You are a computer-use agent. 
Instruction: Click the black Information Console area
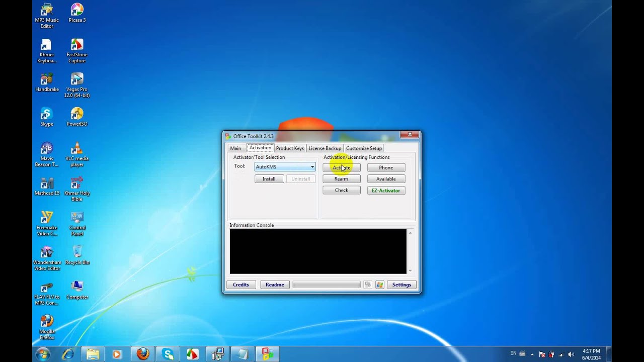point(318,251)
